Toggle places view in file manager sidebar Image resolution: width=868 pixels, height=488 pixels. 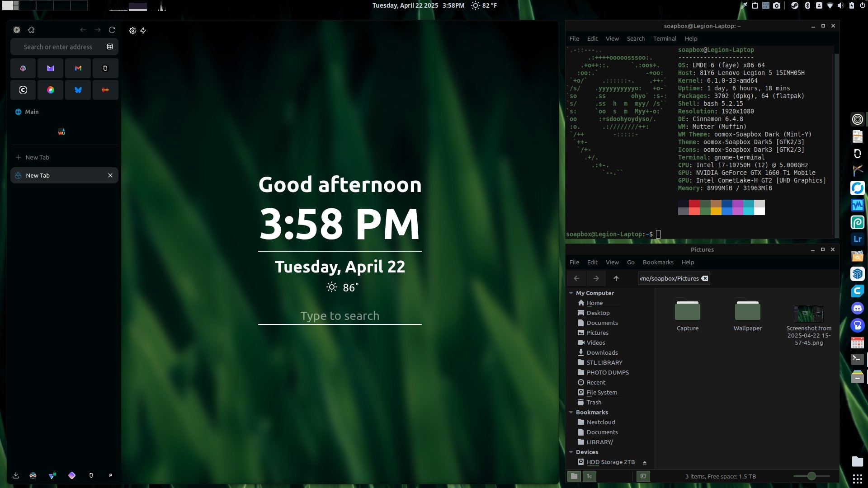click(574, 476)
